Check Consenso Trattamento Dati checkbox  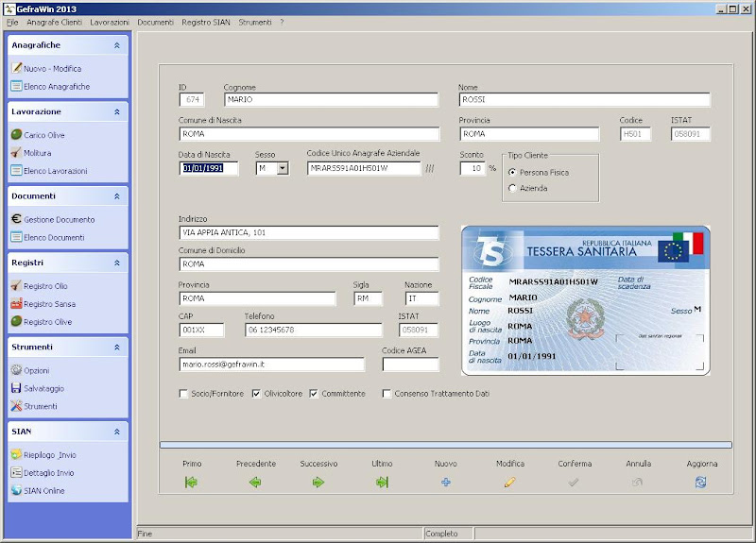[387, 394]
